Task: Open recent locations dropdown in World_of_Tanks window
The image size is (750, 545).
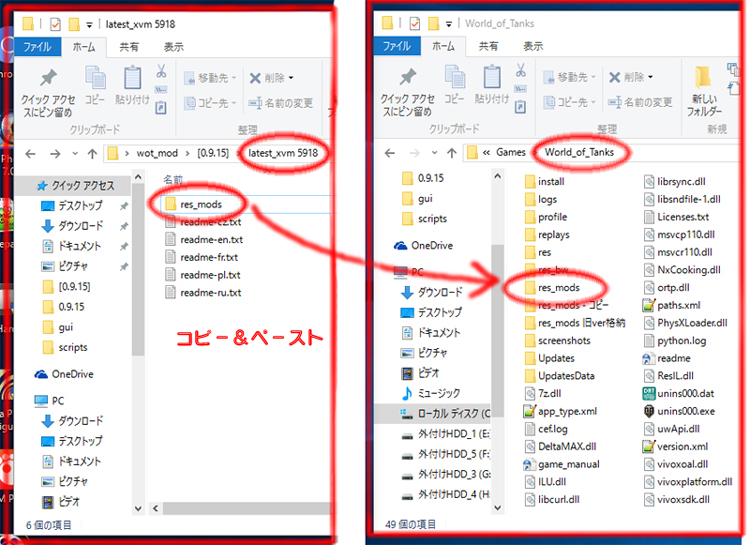Action: [434, 153]
